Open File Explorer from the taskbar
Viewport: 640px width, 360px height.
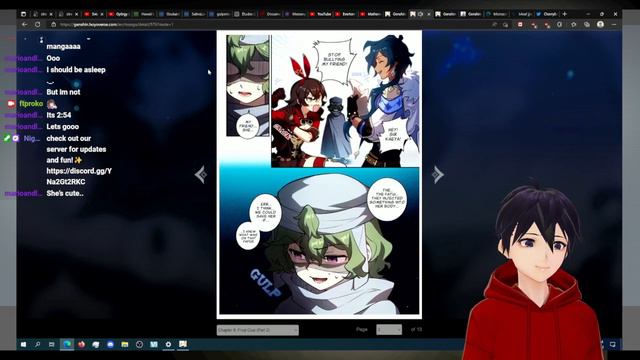[x=125, y=344]
